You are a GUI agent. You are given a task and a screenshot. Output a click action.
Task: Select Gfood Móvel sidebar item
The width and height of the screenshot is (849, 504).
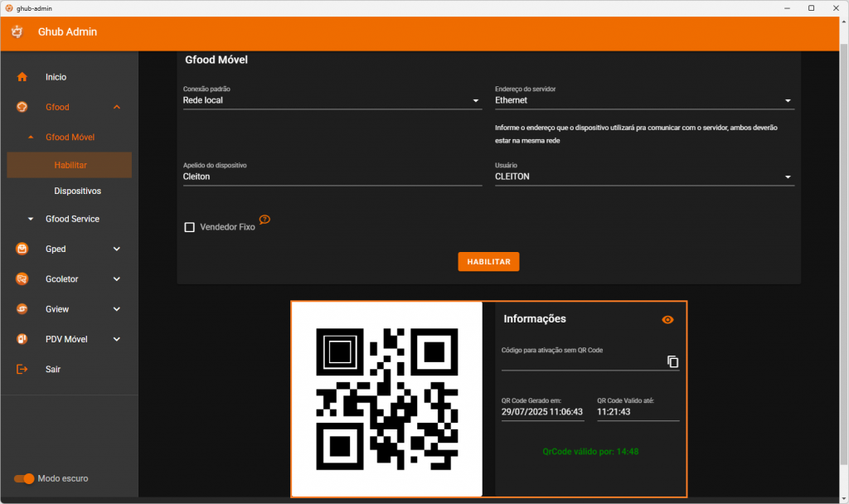pyautogui.click(x=70, y=137)
